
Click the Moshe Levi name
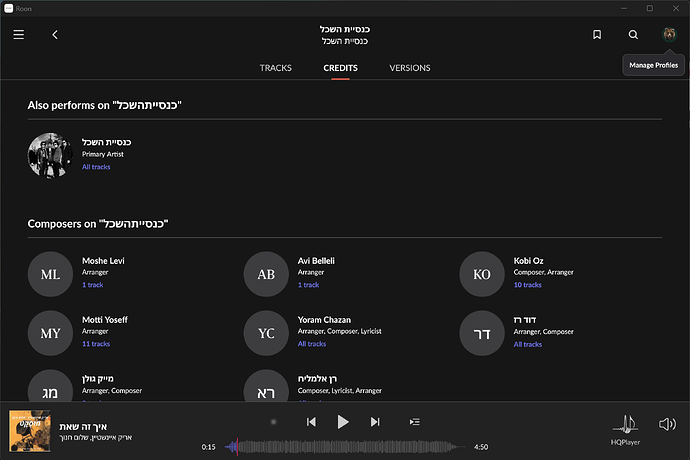tap(103, 261)
